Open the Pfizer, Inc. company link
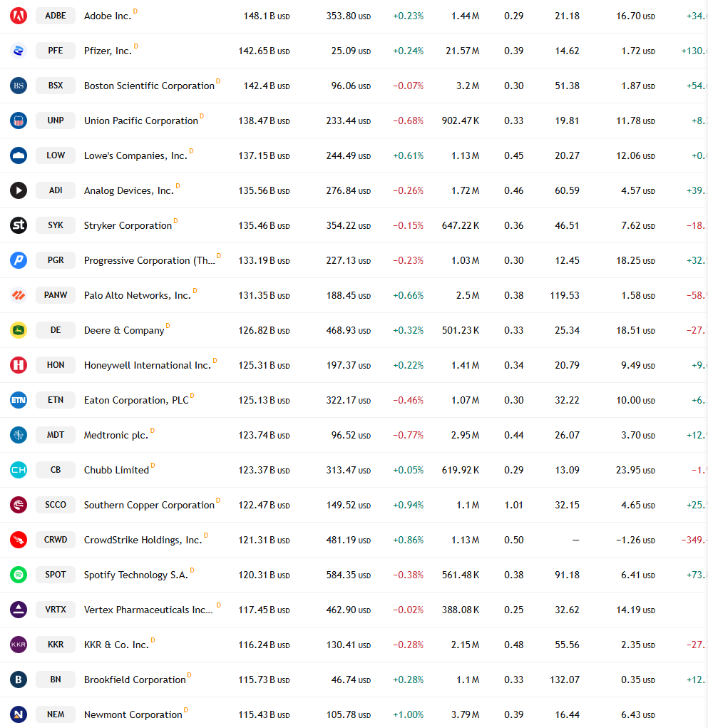Viewport: 708px width, 728px height. 108,51
